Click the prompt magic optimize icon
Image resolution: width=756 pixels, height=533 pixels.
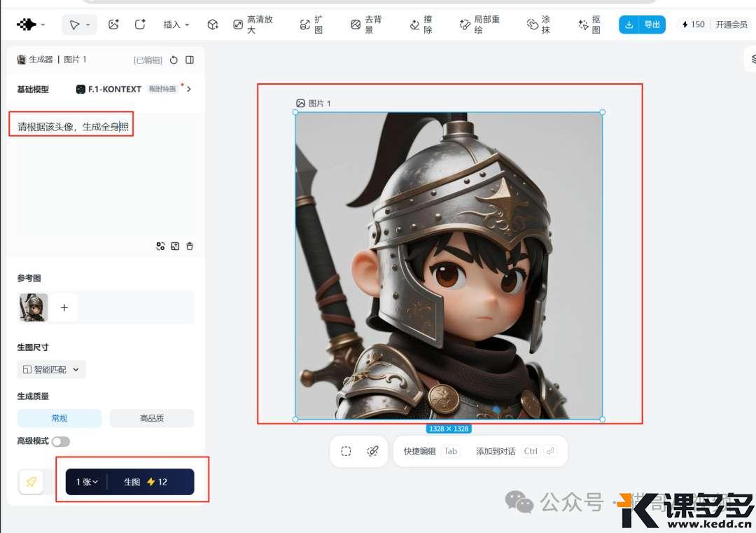tap(160, 247)
